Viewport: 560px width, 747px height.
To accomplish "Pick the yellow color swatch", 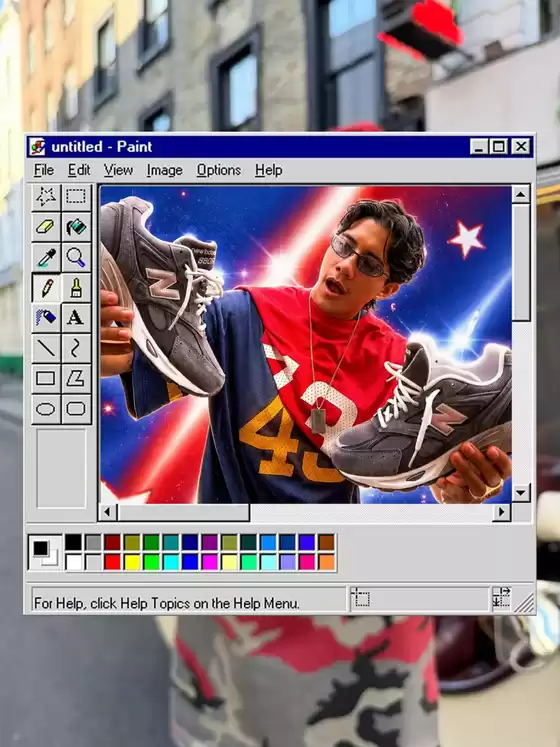I will [x=132, y=562].
